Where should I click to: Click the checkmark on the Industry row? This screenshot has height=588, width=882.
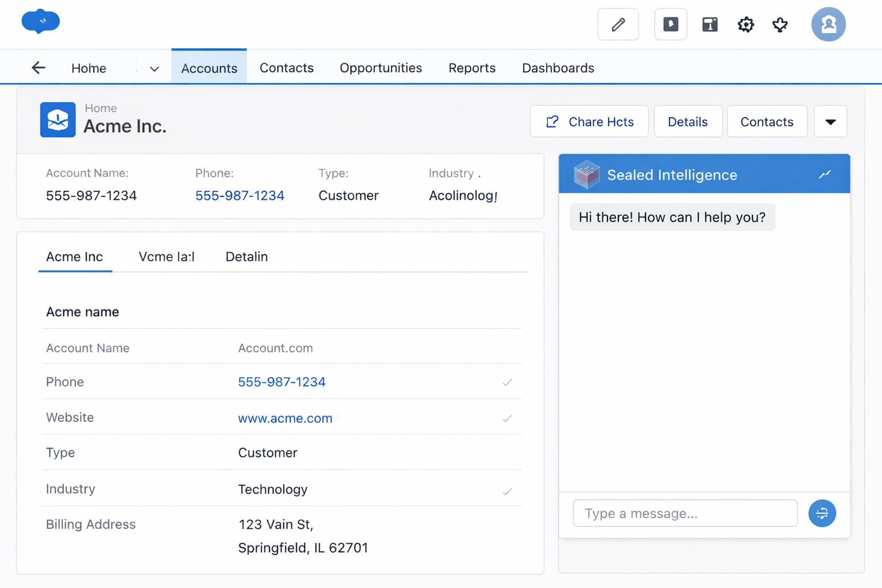click(507, 492)
